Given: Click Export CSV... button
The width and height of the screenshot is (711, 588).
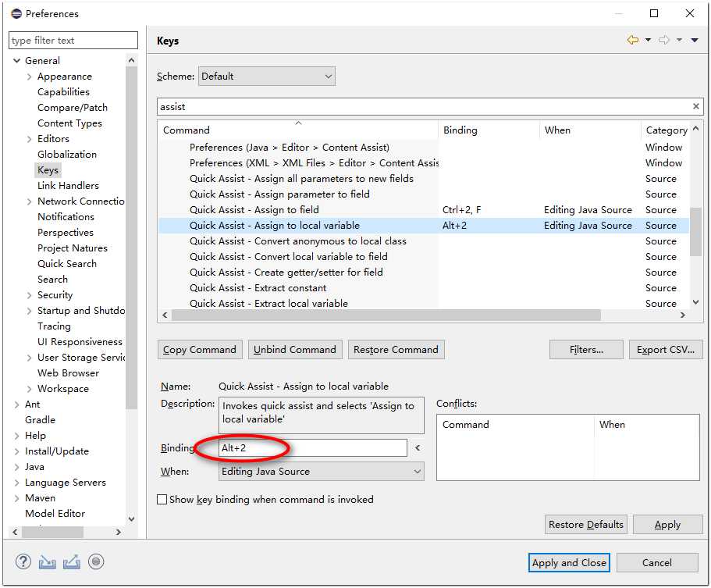Looking at the screenshot, I should tap(666, 350).
